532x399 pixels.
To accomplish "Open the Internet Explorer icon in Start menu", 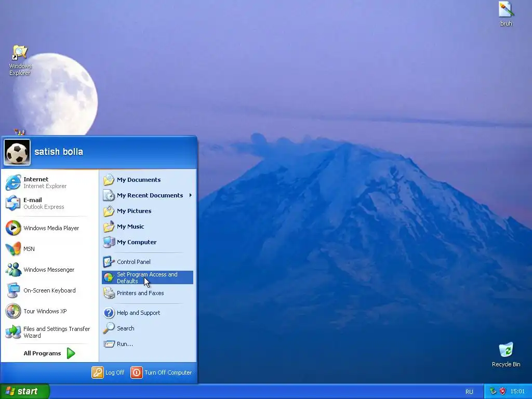I will 13,182.
